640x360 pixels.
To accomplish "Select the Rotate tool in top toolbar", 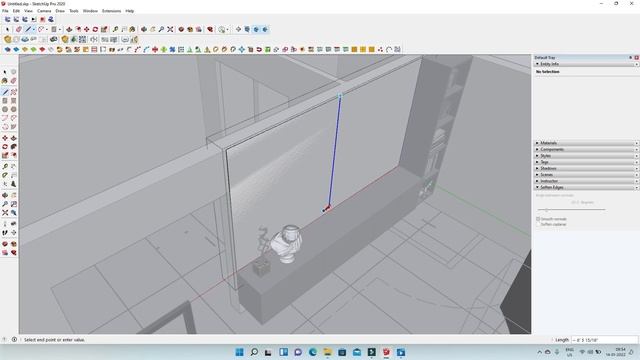I will pos(95,29).
